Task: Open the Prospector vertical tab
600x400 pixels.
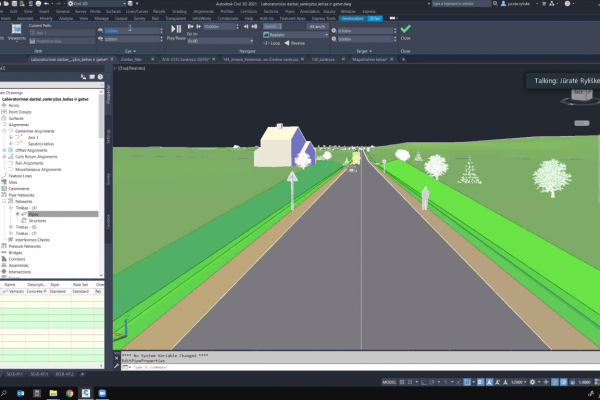Action: (x=108, y=94)
